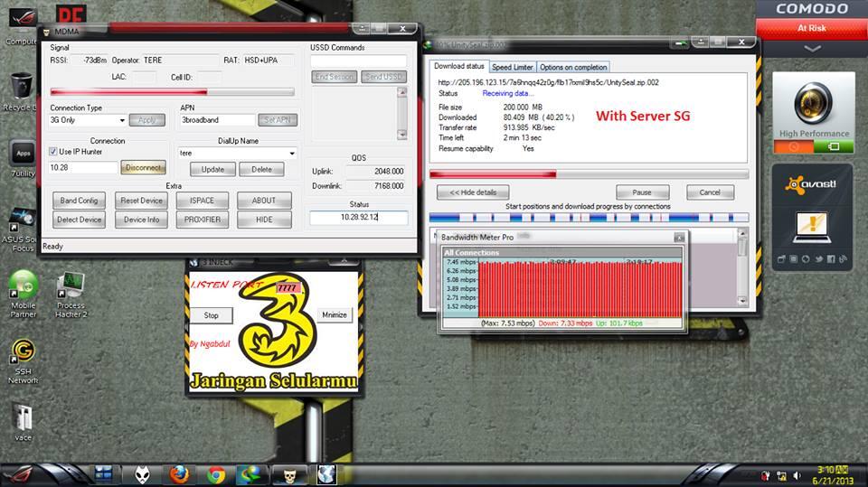Cancel the download
Viewport: 868px width, 487px height.
(710, 192)
